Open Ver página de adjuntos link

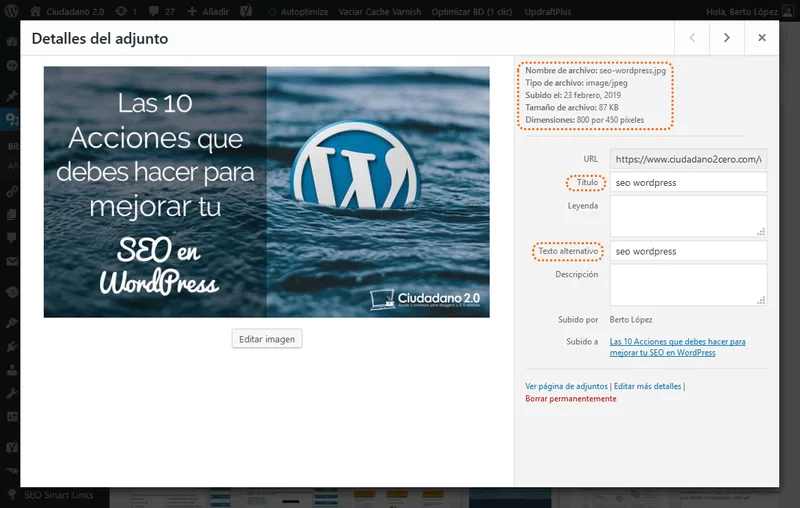566,386
